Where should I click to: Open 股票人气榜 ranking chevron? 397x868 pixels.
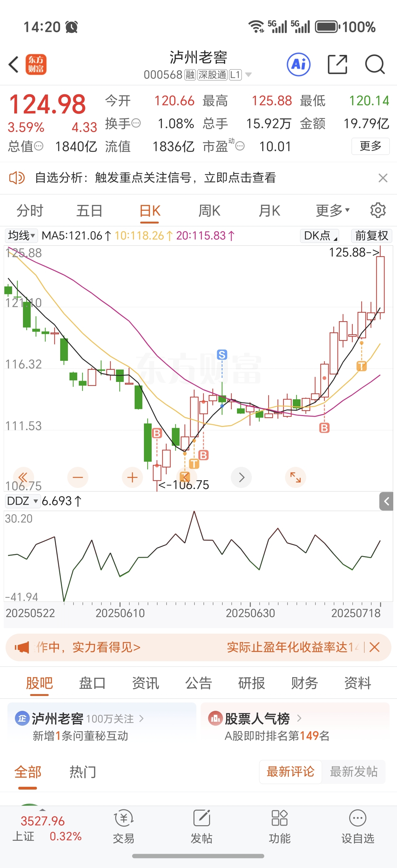[x=299, y=719]
